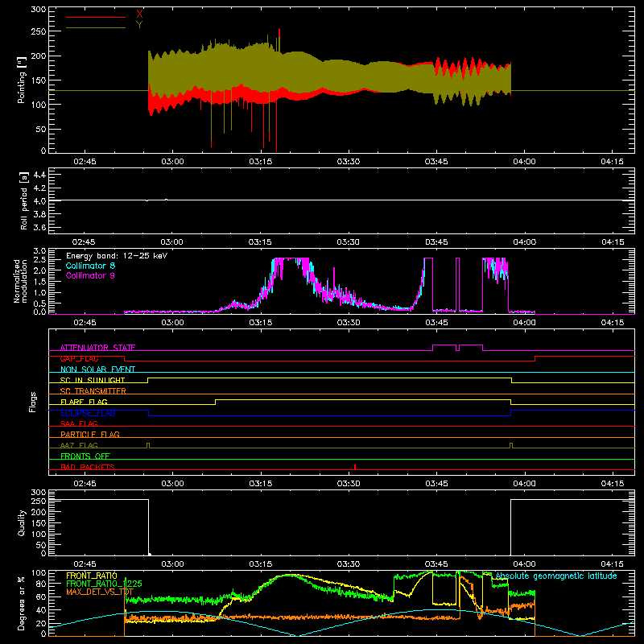
Task: Click the yellow FRONT_RATIO legend entry
Action: (92, 576)
